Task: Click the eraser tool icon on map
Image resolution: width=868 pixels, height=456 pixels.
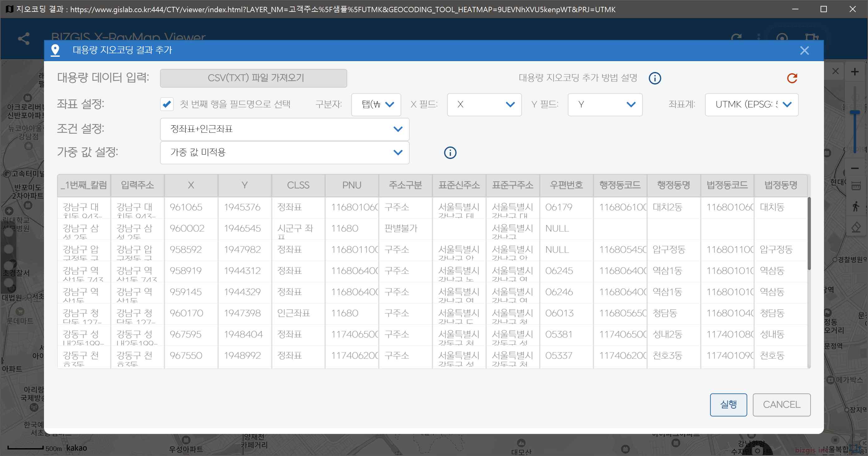Action: [x=856, y=227]
